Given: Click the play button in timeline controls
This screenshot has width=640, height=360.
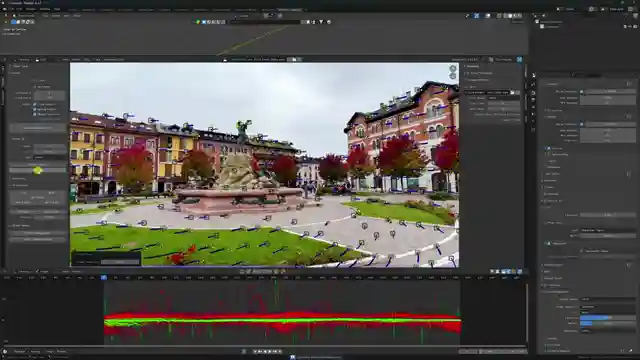Looking at the screenshot, I should [269, 351].
